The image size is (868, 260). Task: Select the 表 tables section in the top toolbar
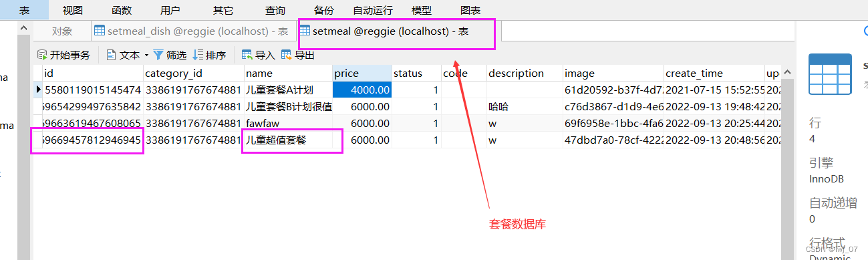(x=24, y=10)
